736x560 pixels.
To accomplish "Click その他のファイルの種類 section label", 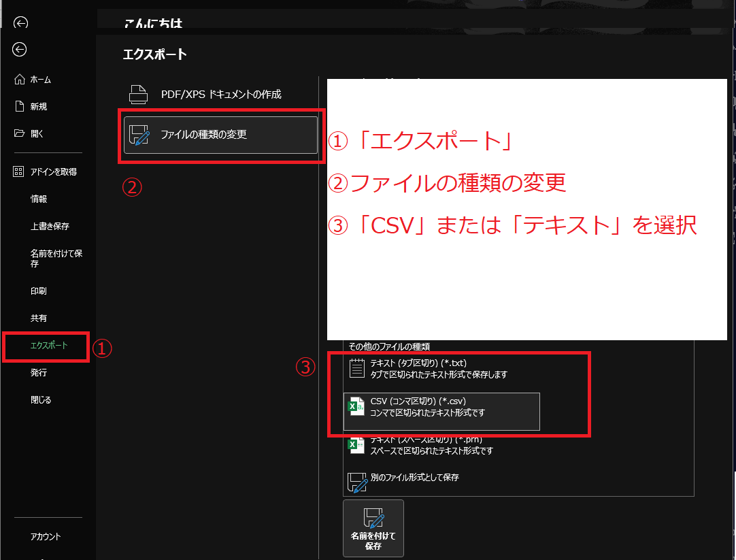I will [389, 346].
